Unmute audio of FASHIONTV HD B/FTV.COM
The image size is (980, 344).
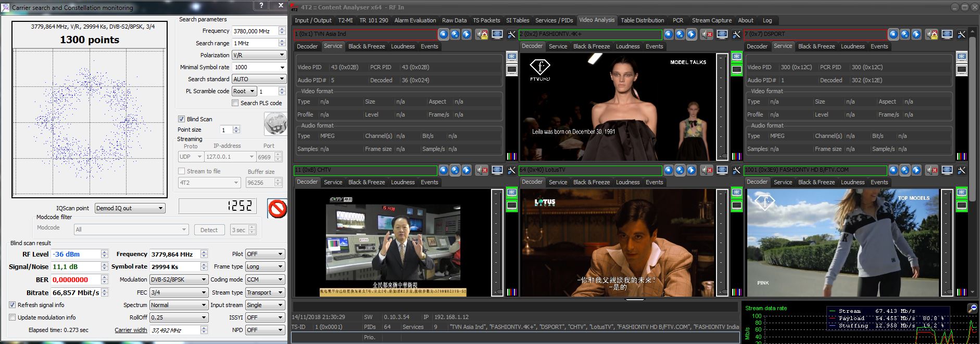[x=932, y=170]
